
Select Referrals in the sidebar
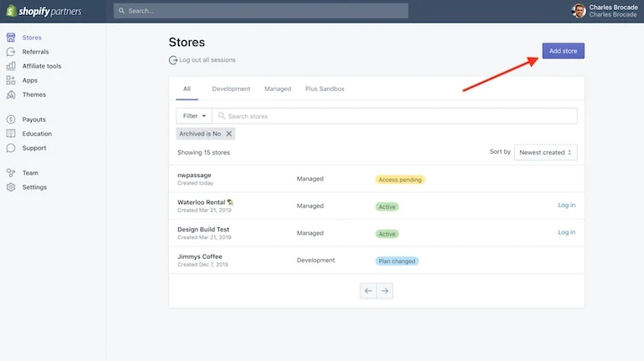[35, 52]
